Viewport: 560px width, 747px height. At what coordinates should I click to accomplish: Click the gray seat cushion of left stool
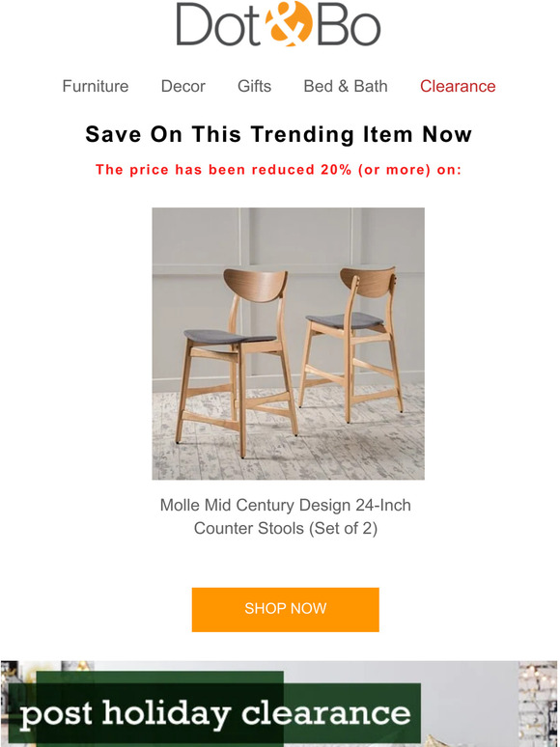point(229,337)
